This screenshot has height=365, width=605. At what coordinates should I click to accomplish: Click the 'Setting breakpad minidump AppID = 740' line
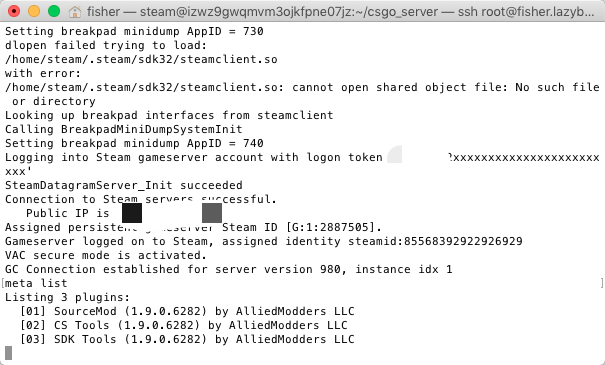[134, 143]
